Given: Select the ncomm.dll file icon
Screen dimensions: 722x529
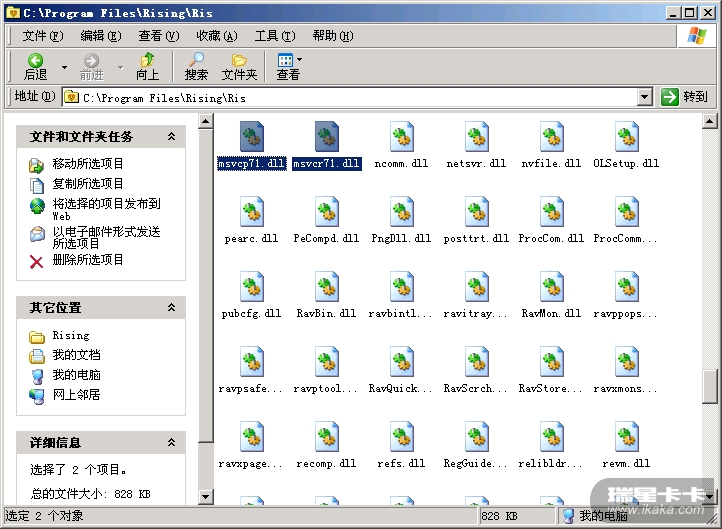Looking at the screenshot, I should [402, 137].
